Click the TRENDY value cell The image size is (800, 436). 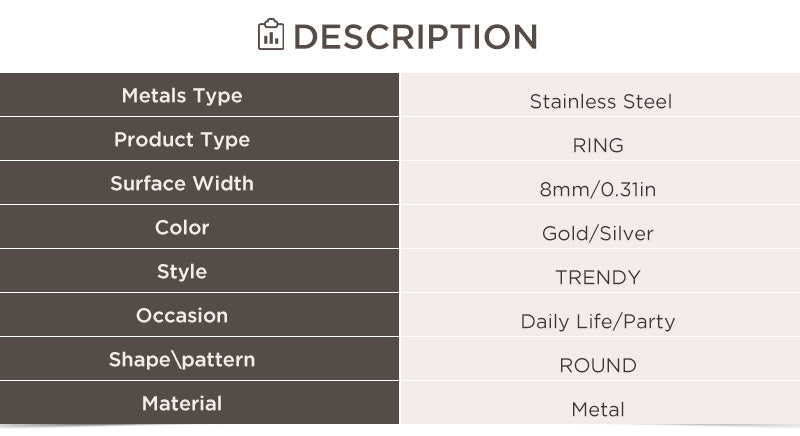click(x=600, y=271)
